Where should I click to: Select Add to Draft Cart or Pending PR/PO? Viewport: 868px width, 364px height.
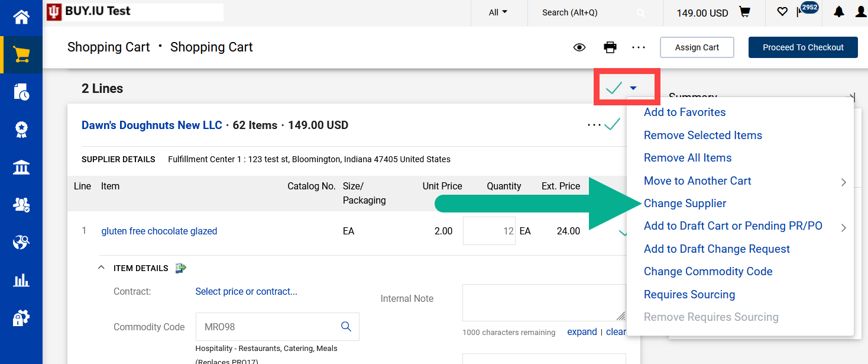[733, 226]
